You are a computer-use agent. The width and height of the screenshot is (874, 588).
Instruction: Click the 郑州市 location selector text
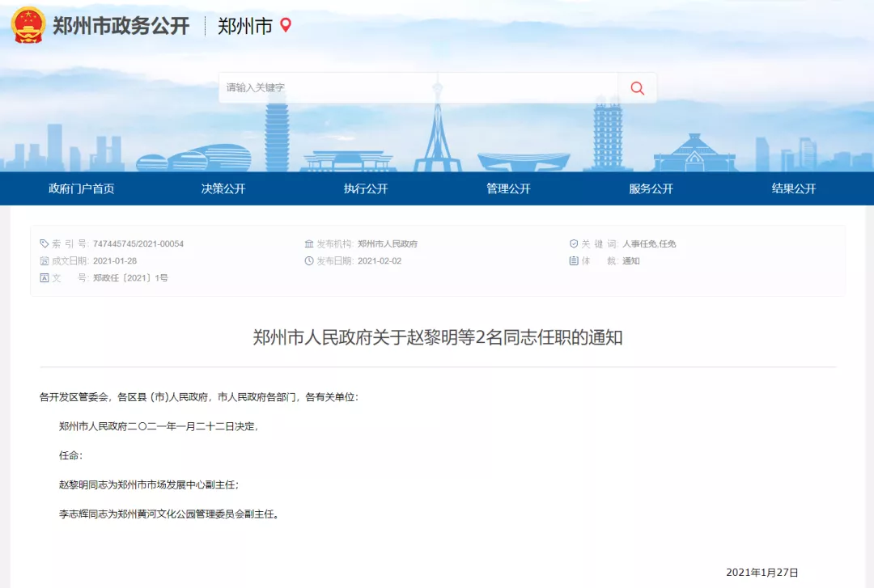pyautogui.click(x=245, y=26)
